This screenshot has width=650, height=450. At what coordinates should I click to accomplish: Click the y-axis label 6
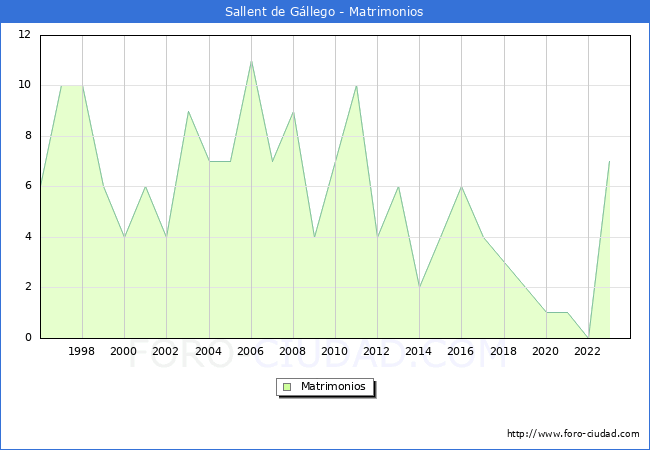[x=28, y=186]
